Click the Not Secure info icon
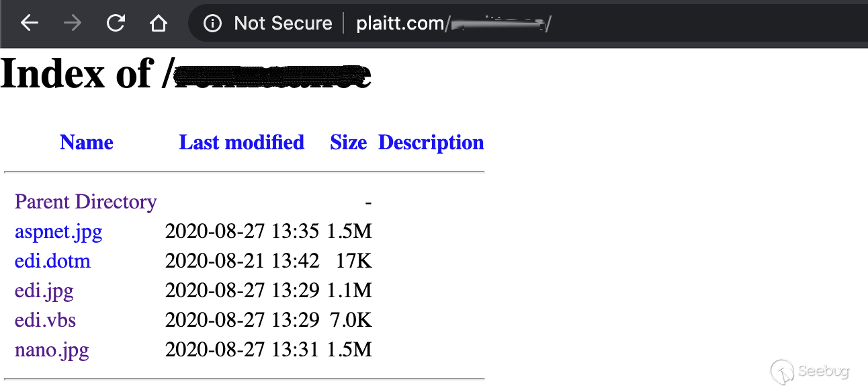The image size is (868, 390). (212, 24)
